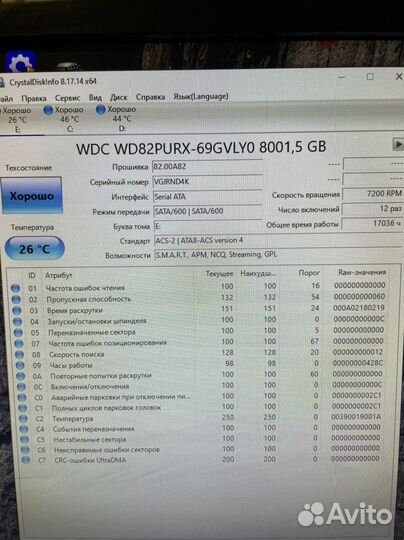Click status icon for attribute 08
Image resolution: width=404 pixels, height=540 pixels.
(x=20, y=355)
